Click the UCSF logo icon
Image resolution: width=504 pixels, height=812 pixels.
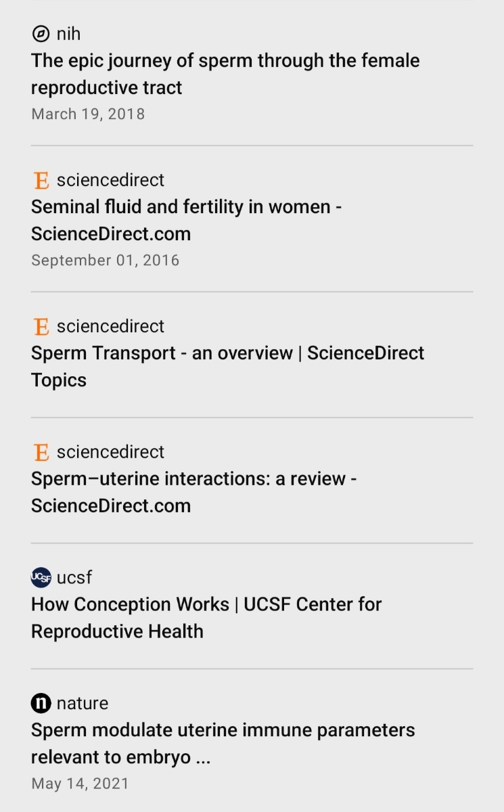[x=41, y=577]
